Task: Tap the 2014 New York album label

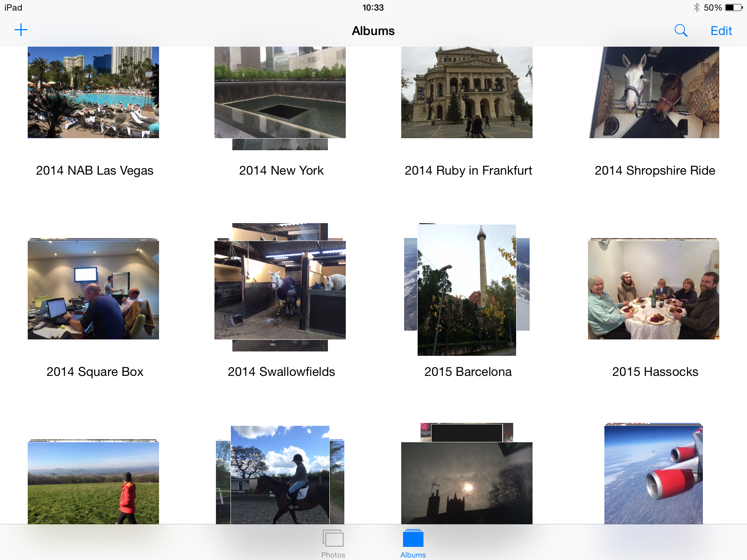Action: (281, 171)
